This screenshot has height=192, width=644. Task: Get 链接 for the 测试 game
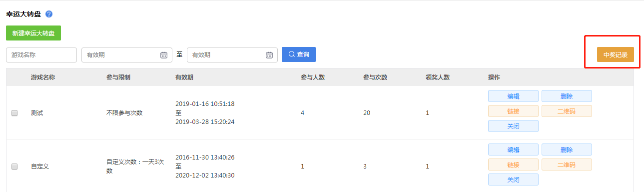pos(513,111)
